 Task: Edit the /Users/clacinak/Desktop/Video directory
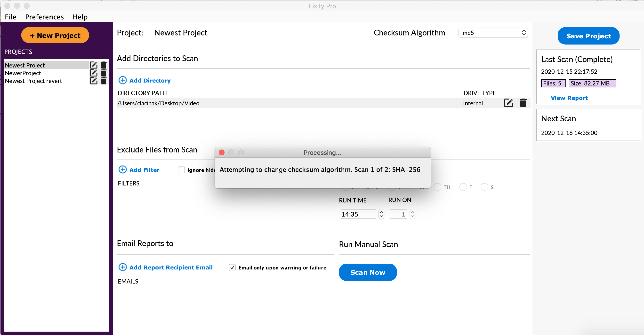click(508, 103)
